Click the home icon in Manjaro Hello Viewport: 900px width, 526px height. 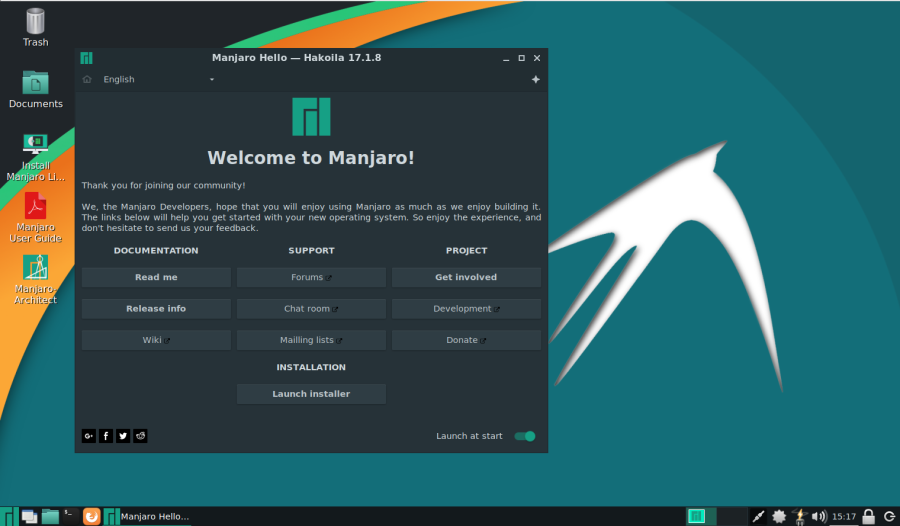tap(87, 79)
